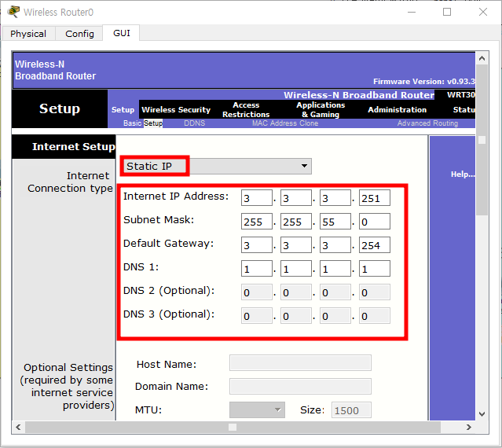Edit DNS 1 second octet field
Image resolution: width=502 pixels, height=448 pixels.
pyautogui.click(x=296, y=269)
